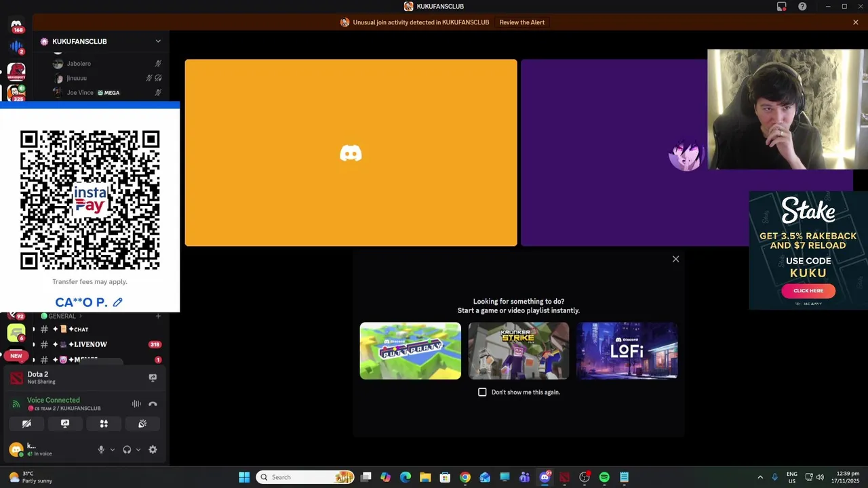Open Microsoft Edge from taskbar
The height and width of the screenshot is (488, 868).
pos(406,477)
